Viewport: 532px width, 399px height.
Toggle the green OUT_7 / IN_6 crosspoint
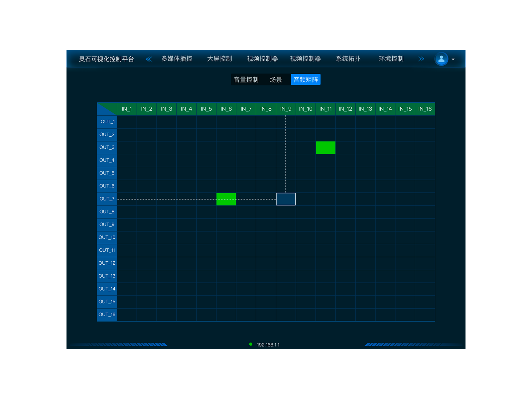coord(226,199)
